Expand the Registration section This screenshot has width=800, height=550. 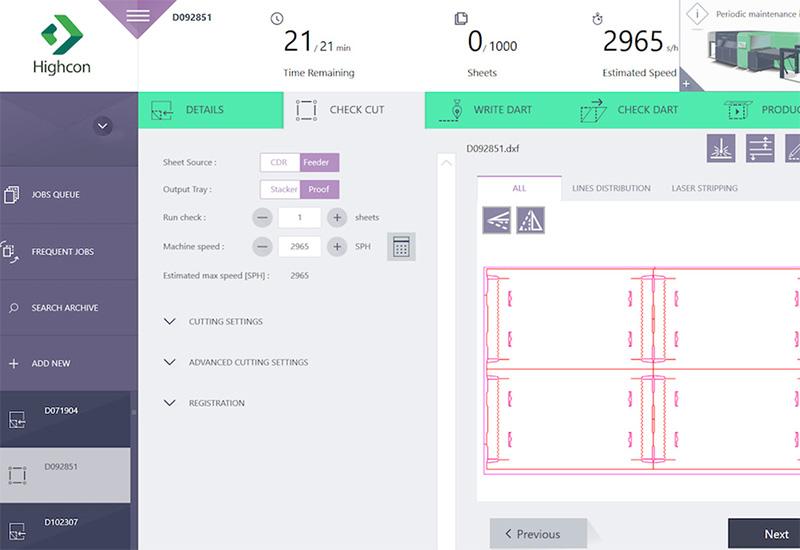click(x=216, y=403)
